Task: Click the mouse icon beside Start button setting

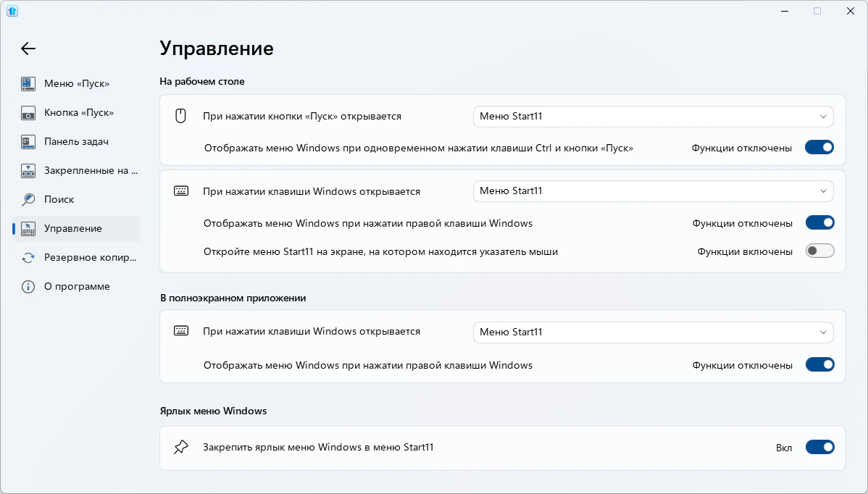Action: (x=180, y=116)
